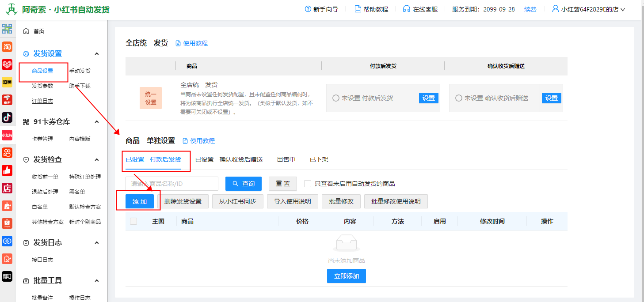Open the 小红薯64F2829E的店 account dropdown

[588, 9]
